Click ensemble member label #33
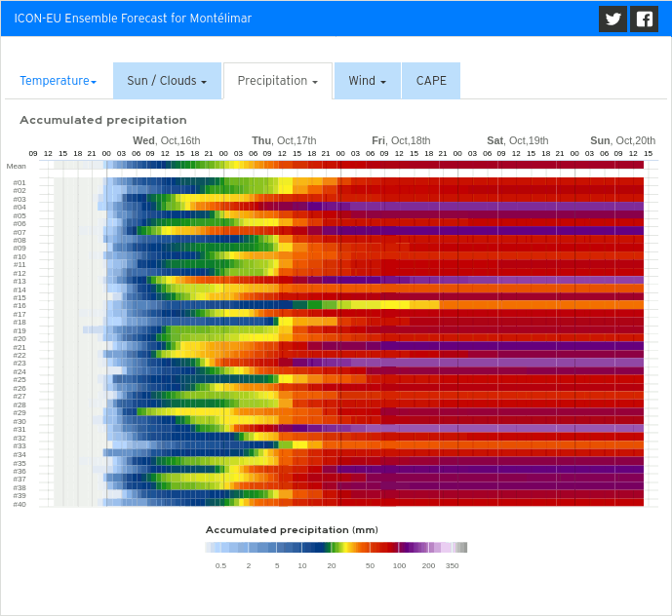 (x=20, y=446)
